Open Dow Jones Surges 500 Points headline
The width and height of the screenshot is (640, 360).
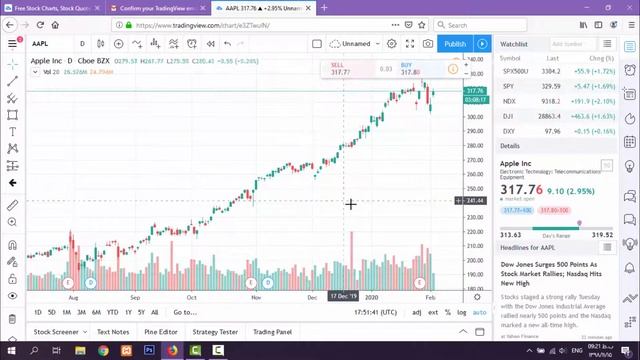point(551,273)
